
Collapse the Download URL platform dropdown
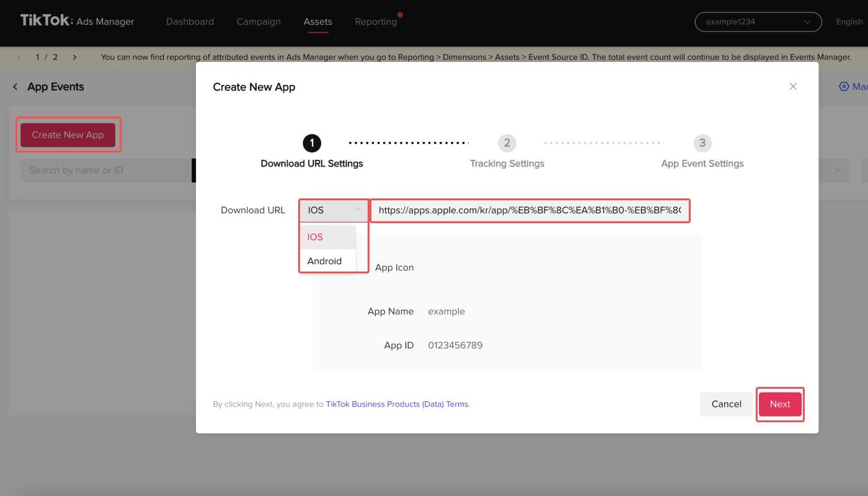point(334,210)
